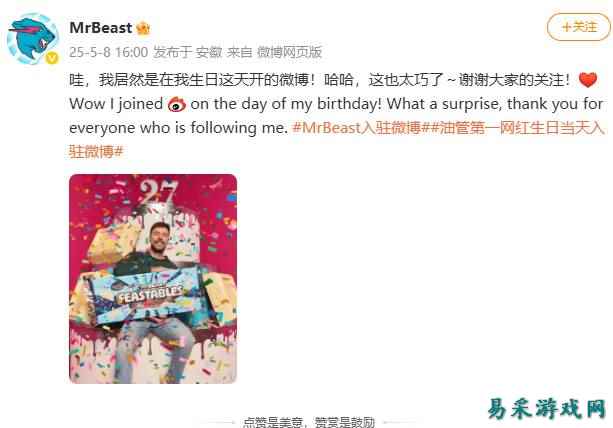Click the 27 candles in the photo
Viewport: 613px width, 428px height.
158,192
